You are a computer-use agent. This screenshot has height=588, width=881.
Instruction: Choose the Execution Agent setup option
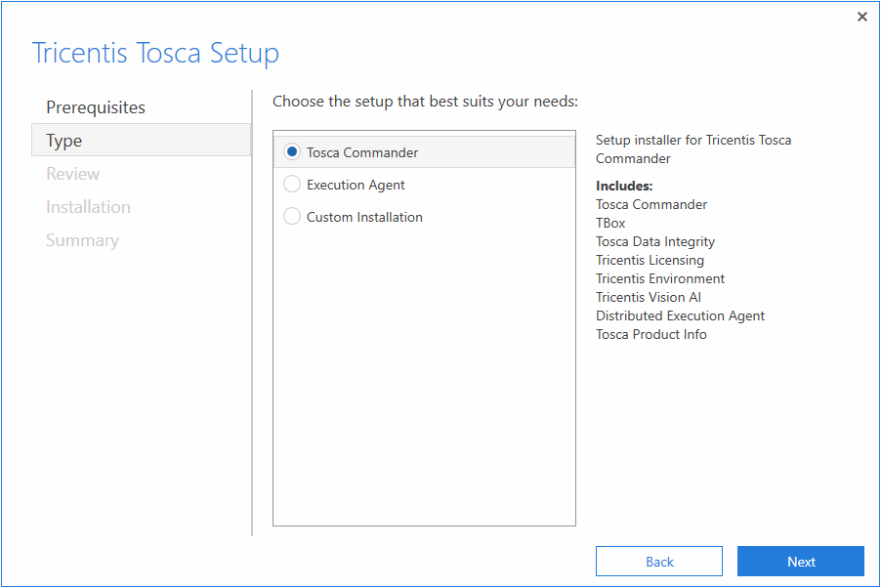pyautogui.click(x=292, y=185)
